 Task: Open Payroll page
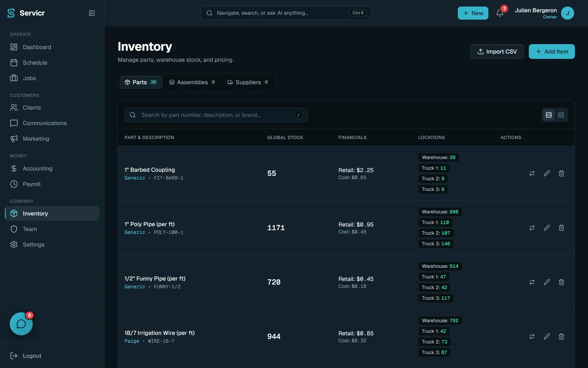(x=52, y=184)
